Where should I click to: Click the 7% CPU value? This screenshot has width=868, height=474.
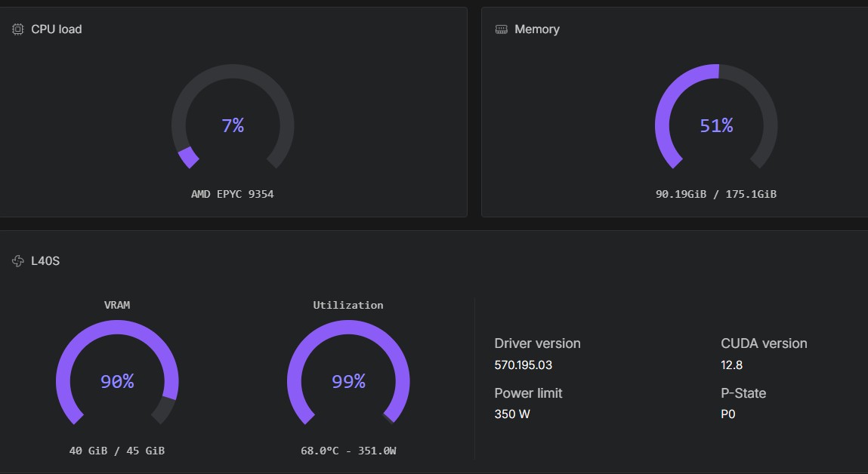point(233,125)
